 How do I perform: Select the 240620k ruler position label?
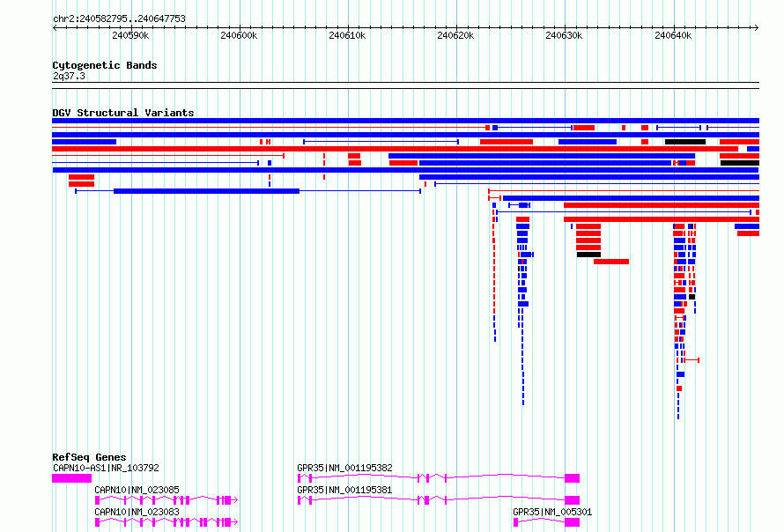point(455,35)
